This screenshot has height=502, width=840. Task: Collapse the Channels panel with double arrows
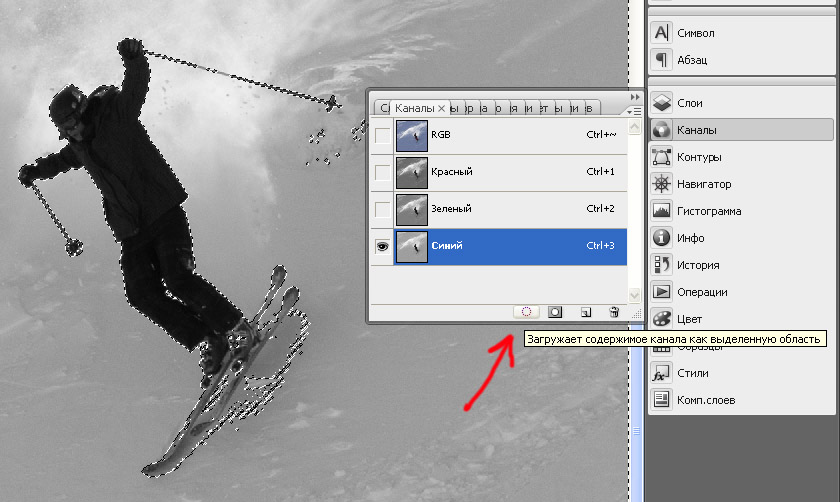[635, 97]
